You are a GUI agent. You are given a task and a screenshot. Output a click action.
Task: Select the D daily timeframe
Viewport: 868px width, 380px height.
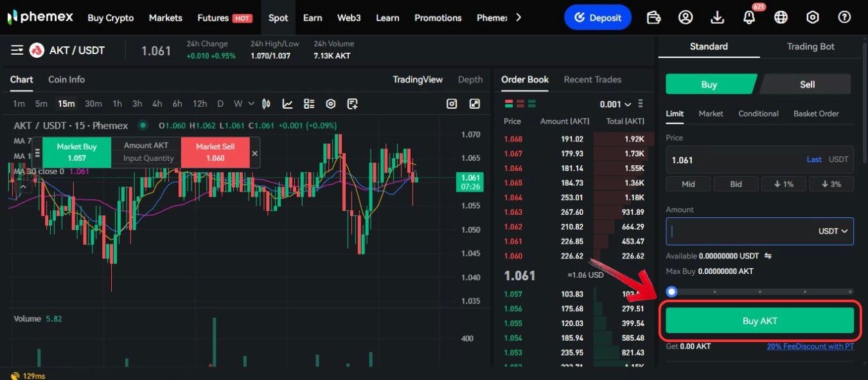(220, 104)
